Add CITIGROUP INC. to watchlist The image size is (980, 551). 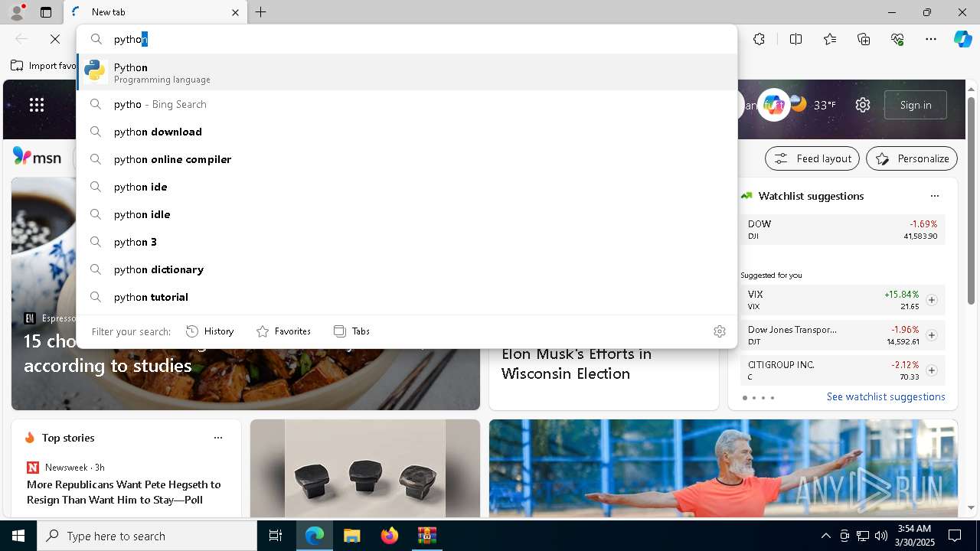coord(932,370)
